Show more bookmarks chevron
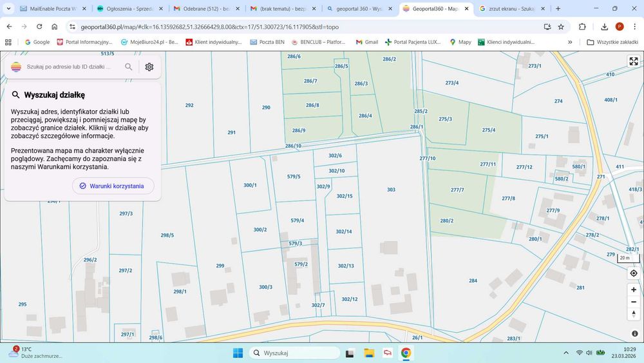This screenshot has width=644, height=363. point(570,42)
